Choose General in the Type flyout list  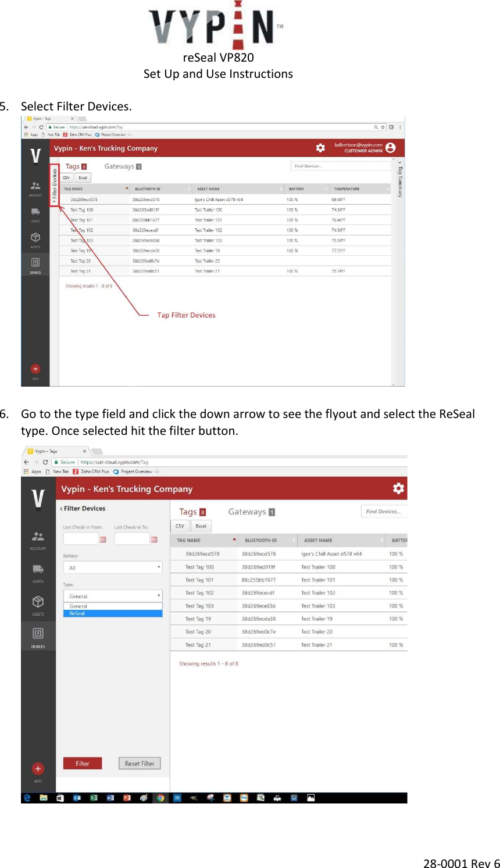[x=113, y=606]
